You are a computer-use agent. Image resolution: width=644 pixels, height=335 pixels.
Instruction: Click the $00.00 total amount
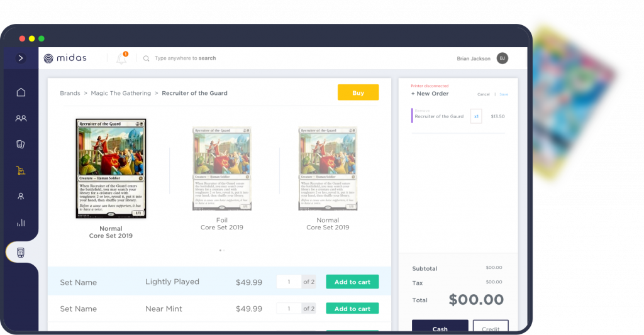tap(476, 300)
